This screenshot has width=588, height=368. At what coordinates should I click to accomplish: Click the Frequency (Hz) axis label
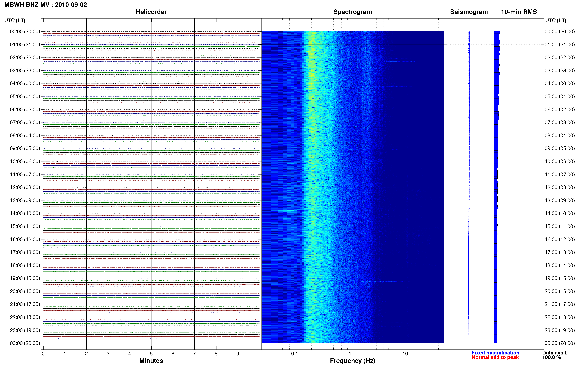[x=352, y=361]
